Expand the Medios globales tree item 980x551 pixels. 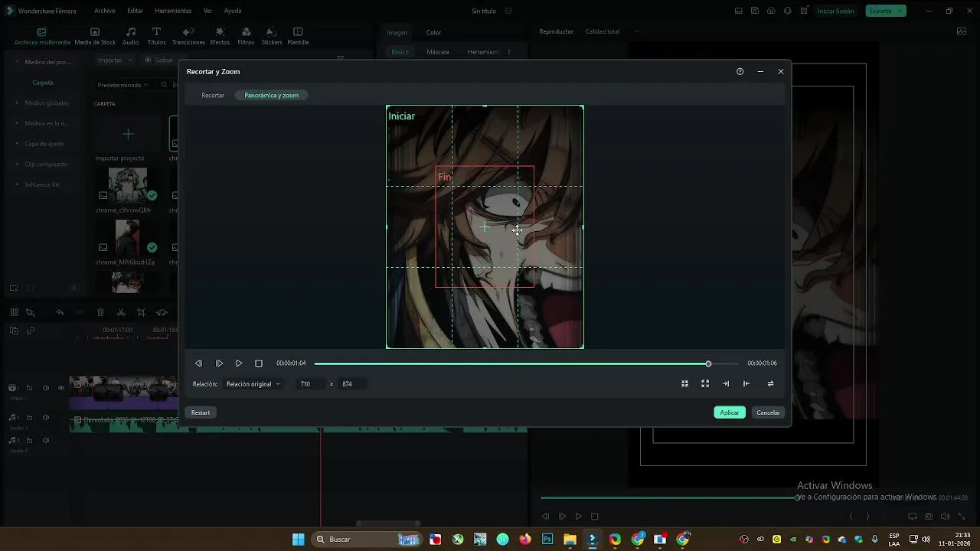(17, 103)
